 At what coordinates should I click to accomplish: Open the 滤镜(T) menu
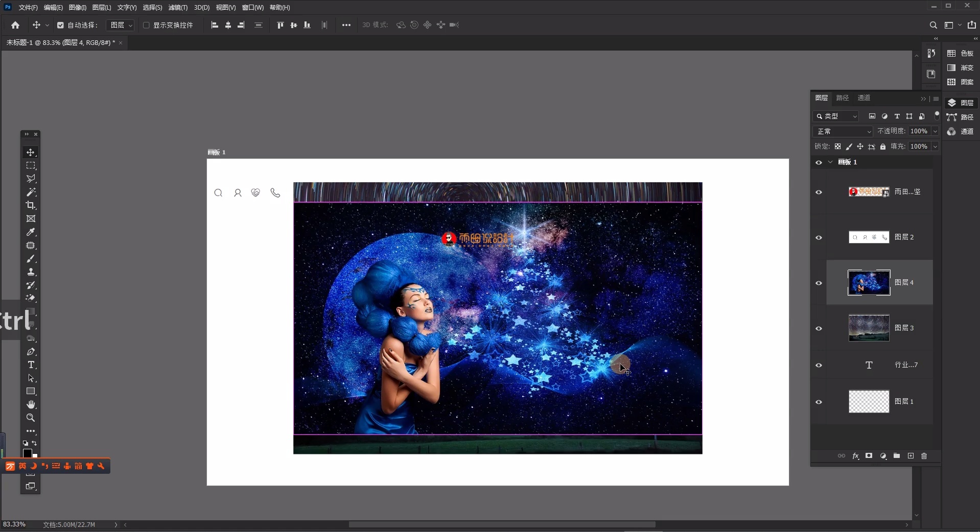click(178, 8)
